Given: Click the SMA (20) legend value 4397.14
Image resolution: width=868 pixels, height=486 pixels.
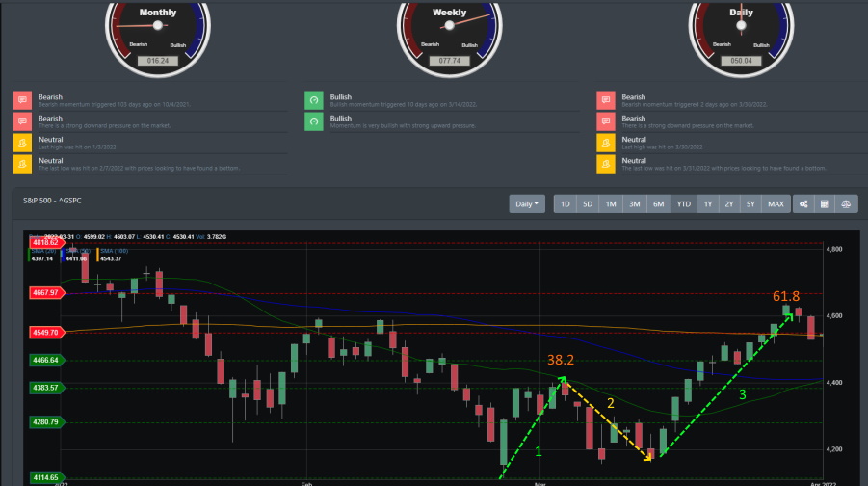Looking at the screenshot, I should click(42, 258).
